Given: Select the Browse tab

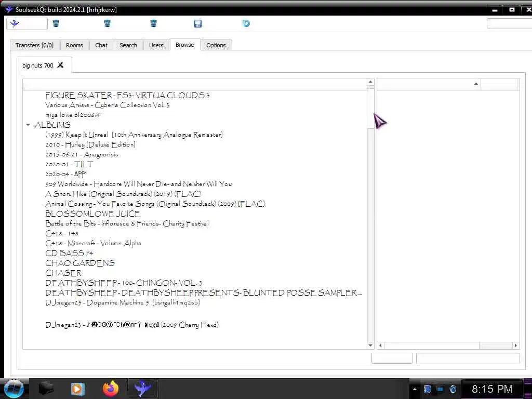Looking at the screenshot, I should tap(185, 45).
